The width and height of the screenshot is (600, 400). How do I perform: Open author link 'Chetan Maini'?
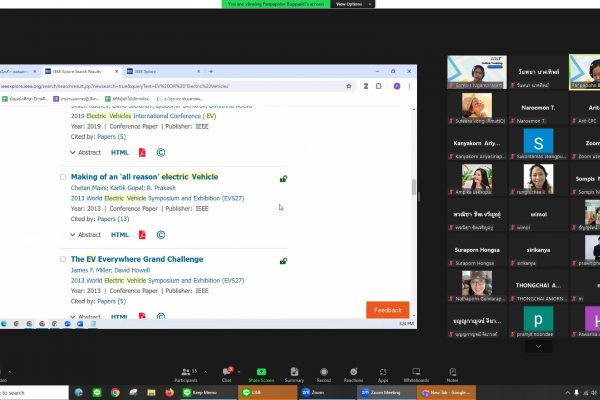pyautogui.click(x=89, y=188)
